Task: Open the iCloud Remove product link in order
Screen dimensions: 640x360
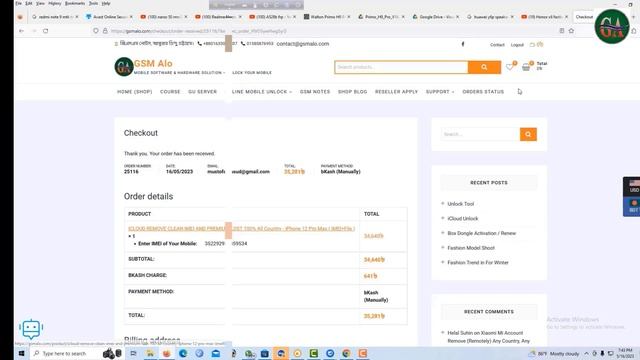Action: [x=242, y=229]
